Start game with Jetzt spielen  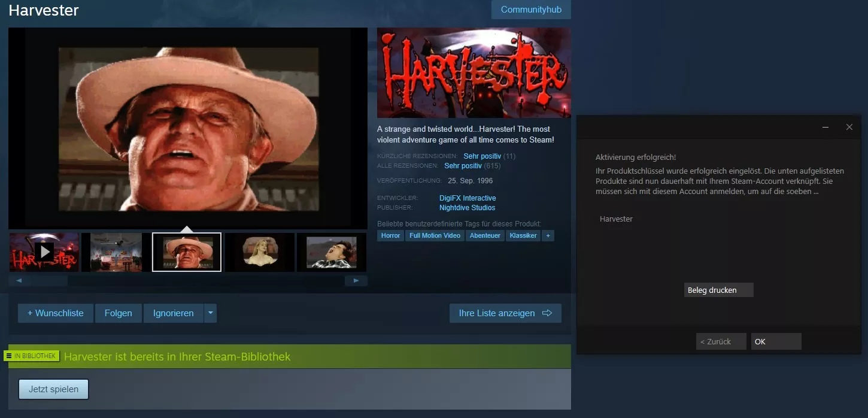53,389
